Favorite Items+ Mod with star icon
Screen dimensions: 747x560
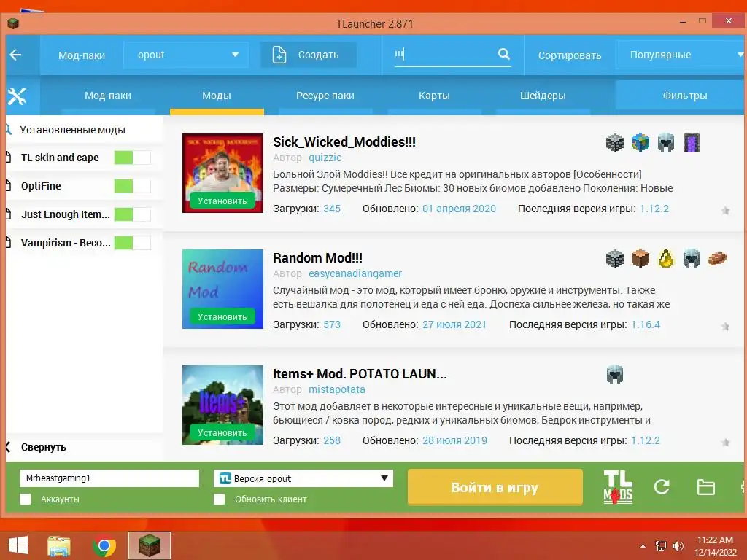click(726, 443)
